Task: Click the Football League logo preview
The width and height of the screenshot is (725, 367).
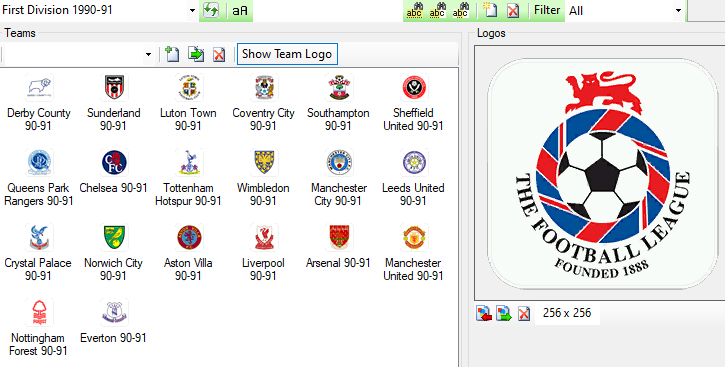Action: (x=602, y=173)
